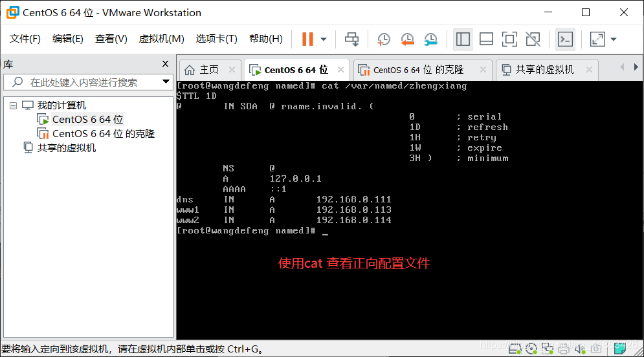Open the 编辑(E) menu
Screen dimensions: 644x357
pyautogui.click(x=68, y=39)
